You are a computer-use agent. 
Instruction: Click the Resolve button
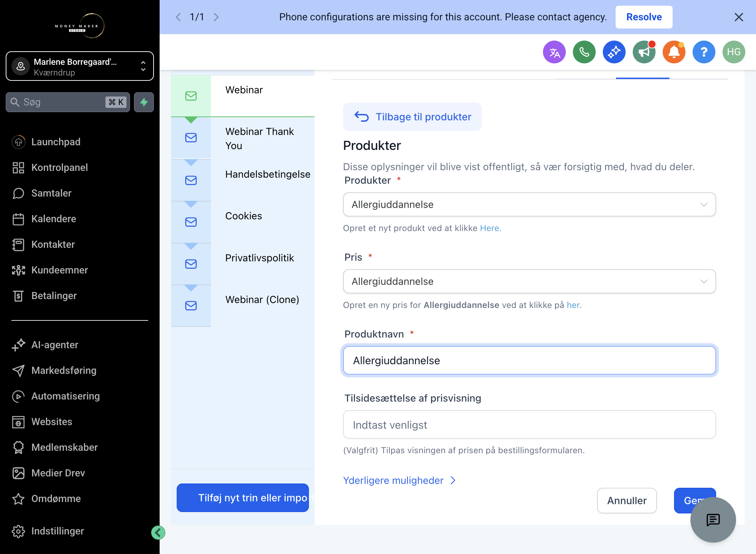click(x=644, y=17)
